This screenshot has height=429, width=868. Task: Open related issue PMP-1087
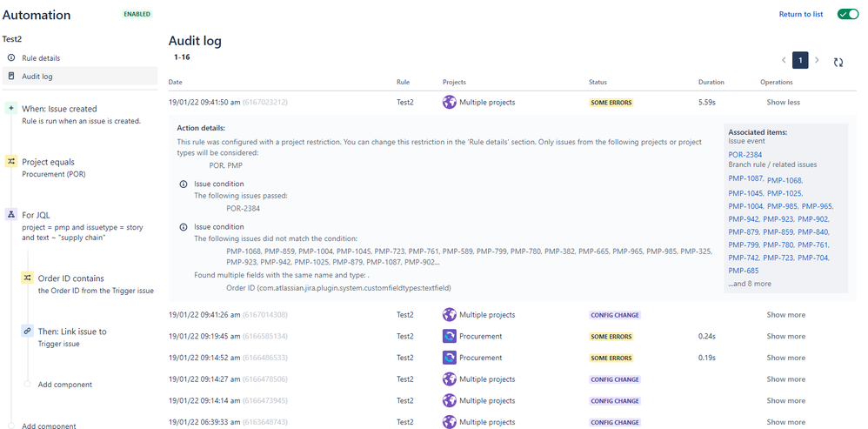coord(746,178)
